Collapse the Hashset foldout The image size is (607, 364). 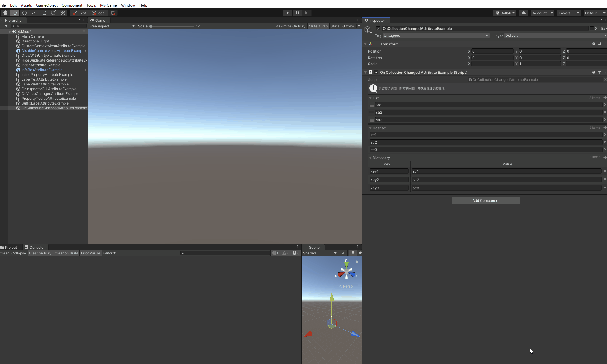click(371, 128)
